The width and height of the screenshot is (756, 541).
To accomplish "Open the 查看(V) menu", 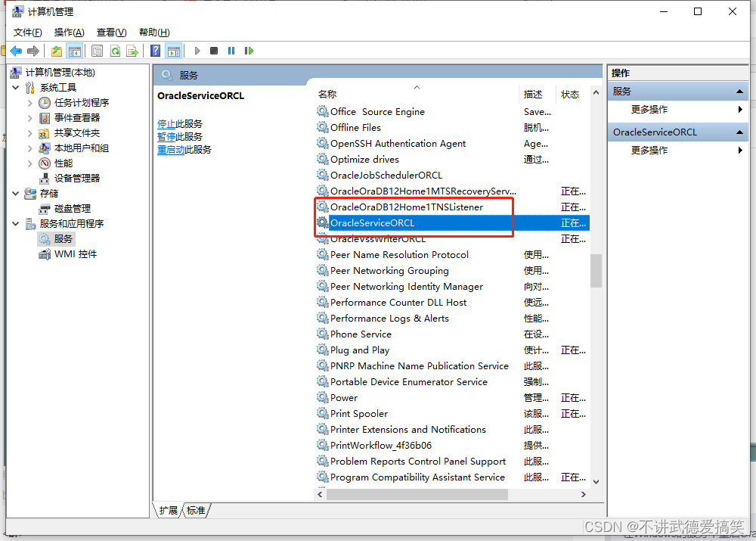I will point(111,33).
